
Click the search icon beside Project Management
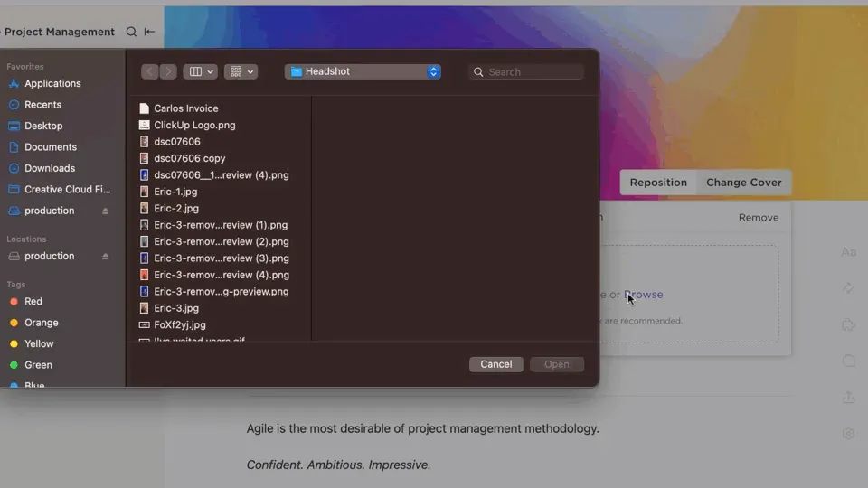131,32
